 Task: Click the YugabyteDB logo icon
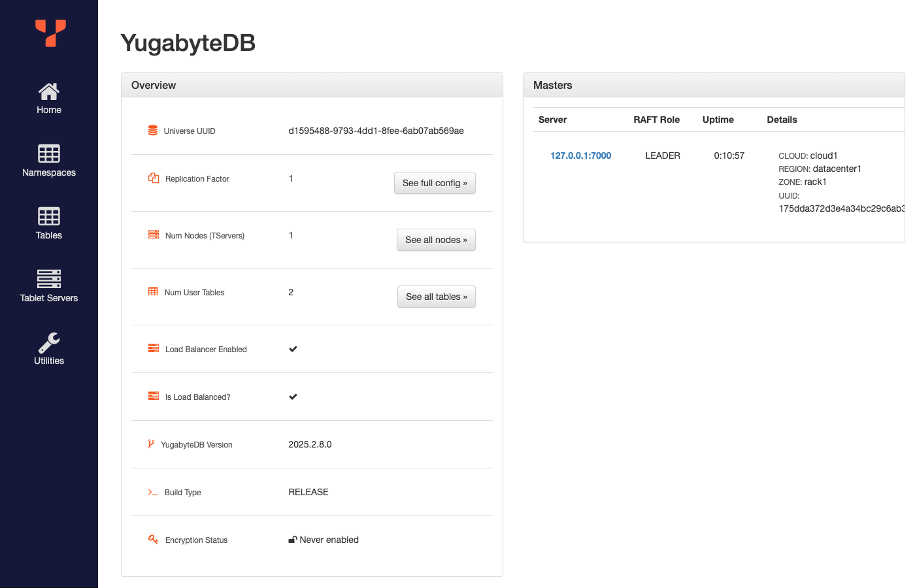(50, 33)
